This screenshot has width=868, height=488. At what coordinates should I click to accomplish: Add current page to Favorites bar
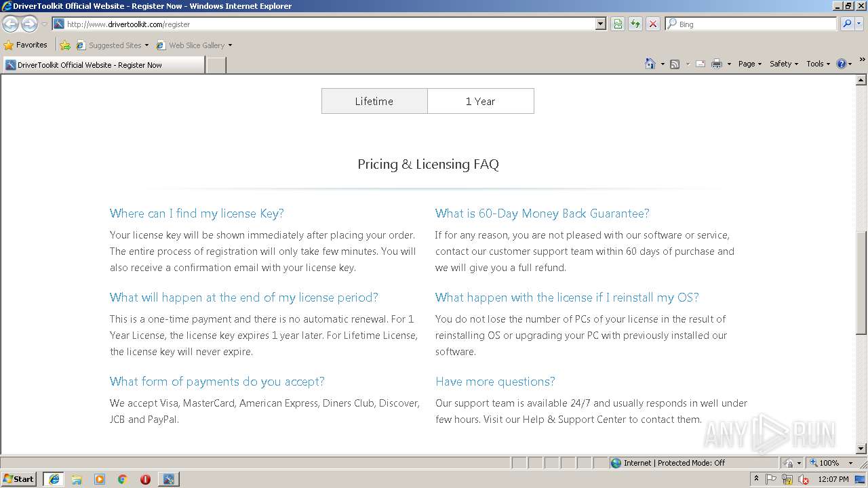pos(65,45)
